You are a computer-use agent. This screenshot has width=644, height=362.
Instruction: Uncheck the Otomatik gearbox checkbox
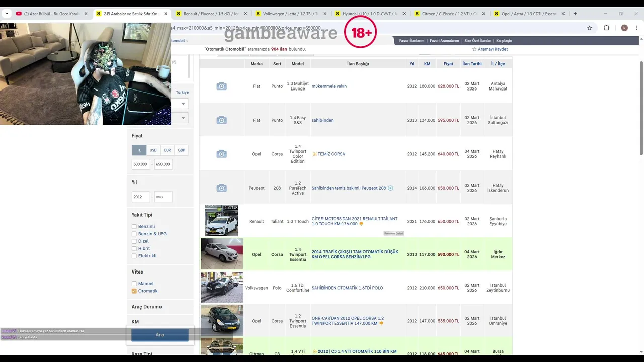[134, 291]
